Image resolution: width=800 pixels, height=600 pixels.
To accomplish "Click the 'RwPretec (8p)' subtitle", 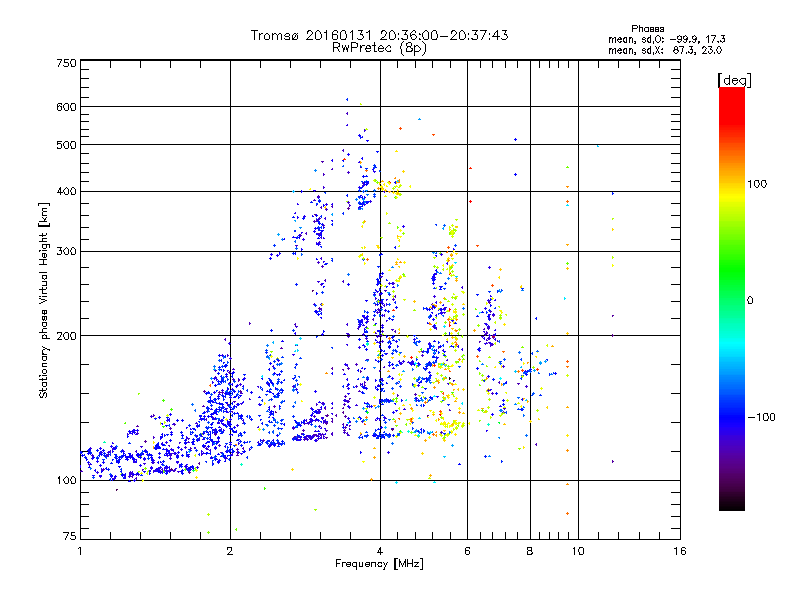I will (x=379, y=48).
